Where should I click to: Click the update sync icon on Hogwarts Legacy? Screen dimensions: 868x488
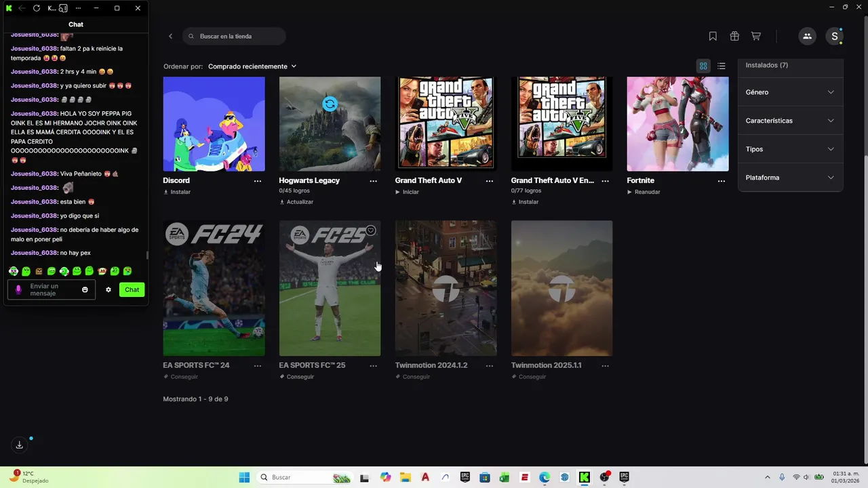point(330,104)
